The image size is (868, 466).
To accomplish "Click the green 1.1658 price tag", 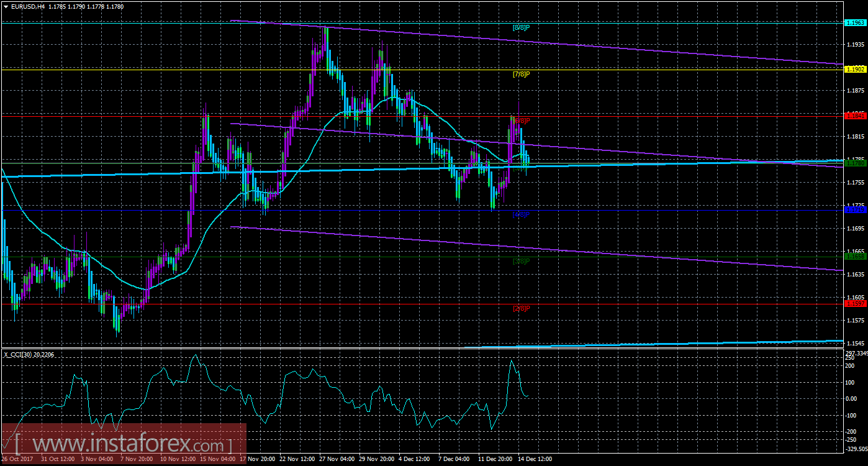I will [x=854, y=256].
